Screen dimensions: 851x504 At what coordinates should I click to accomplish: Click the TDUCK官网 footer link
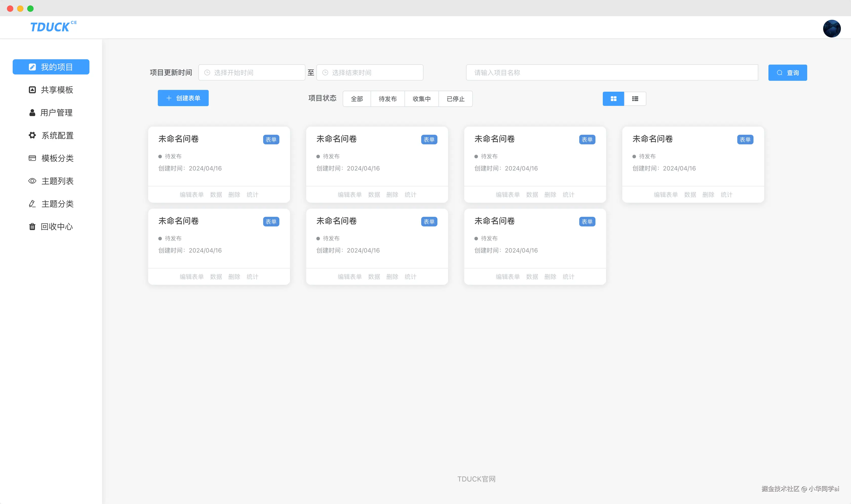point(476,479)
